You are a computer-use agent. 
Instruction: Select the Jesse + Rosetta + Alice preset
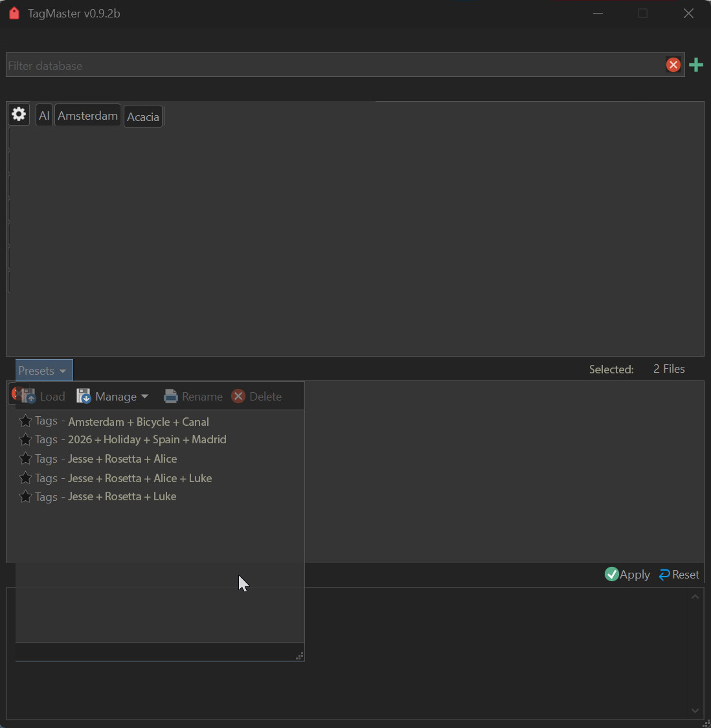pos(122,459)
